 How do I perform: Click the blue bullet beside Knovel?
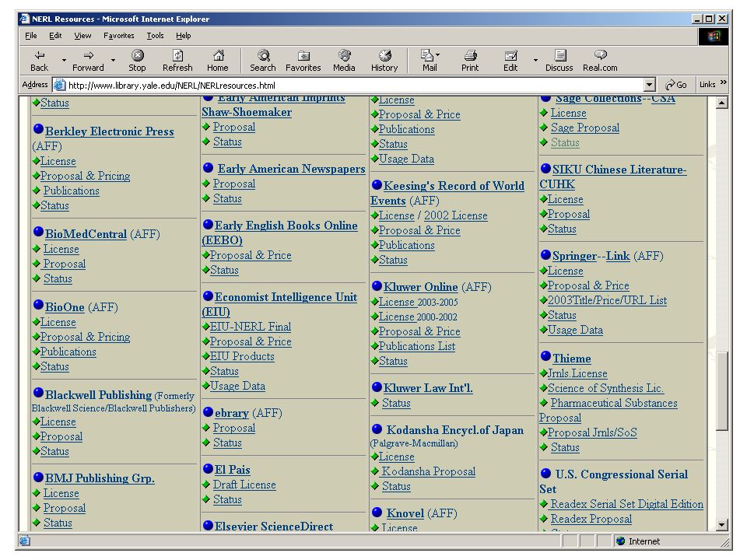377,512
